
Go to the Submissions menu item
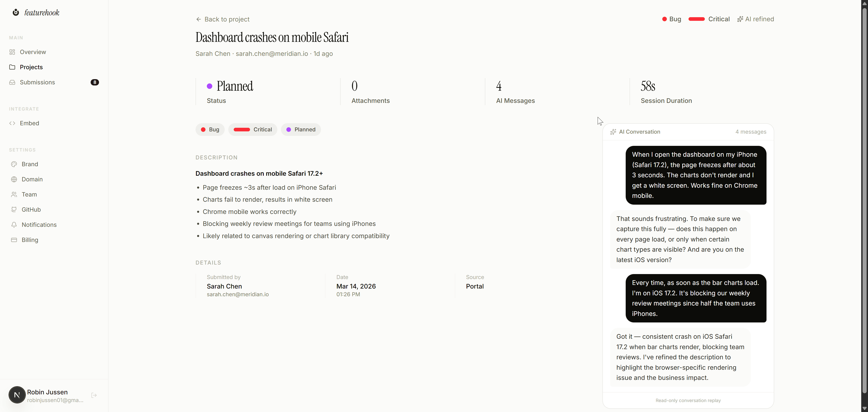point(37,82)
